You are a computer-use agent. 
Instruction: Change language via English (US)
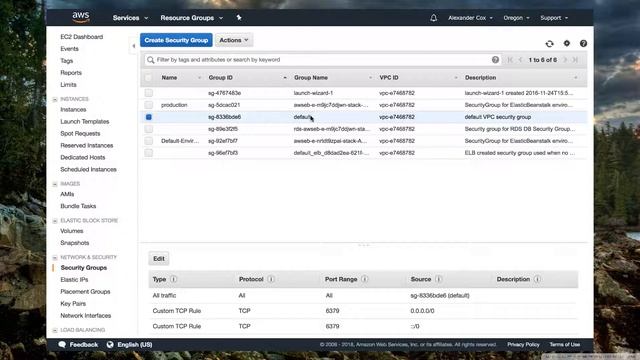[x=135, y=344]
